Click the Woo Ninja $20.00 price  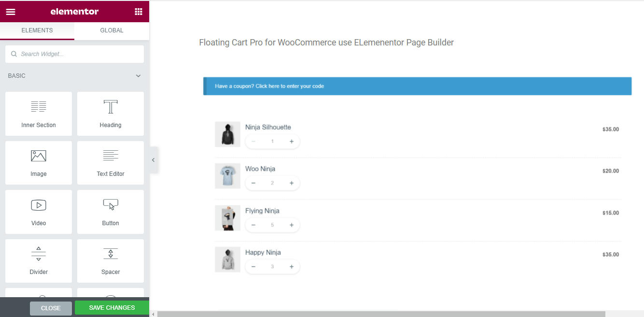click(611, 171)
